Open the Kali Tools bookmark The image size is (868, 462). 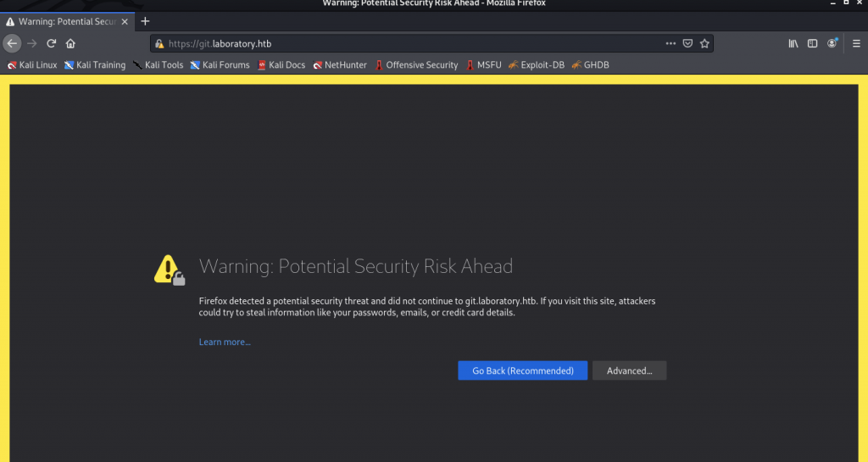pos(158,64)
